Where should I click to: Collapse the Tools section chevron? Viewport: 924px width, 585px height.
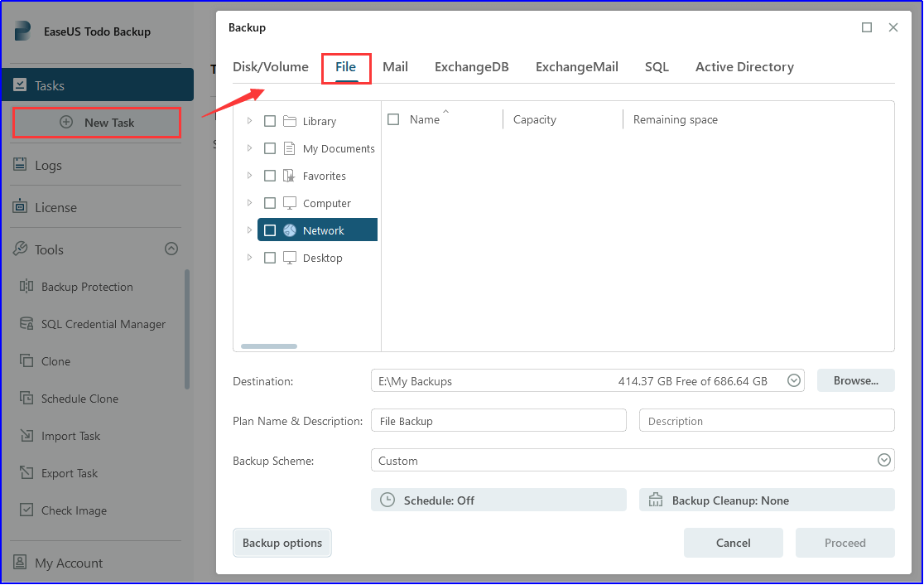[171, 249]
